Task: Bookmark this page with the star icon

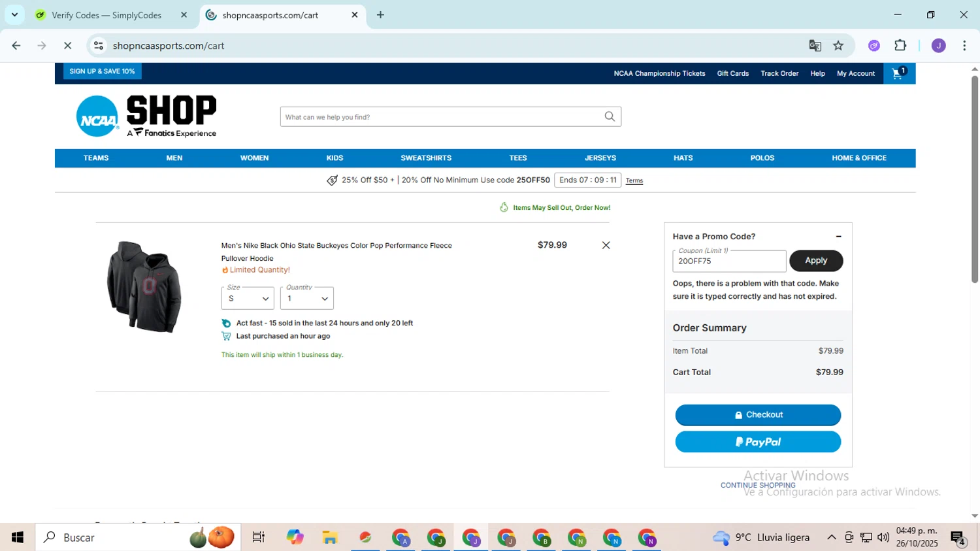Action: click(x=838, y=46)
